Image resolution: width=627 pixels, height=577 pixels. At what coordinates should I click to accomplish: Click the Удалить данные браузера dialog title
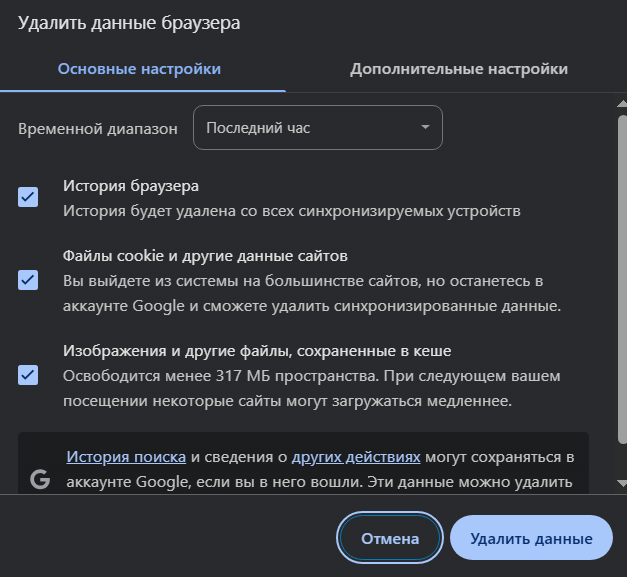(129, 21)
